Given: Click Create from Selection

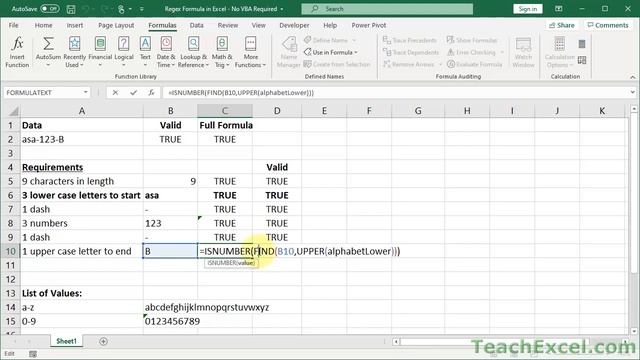Looking at the screenshot, I should (337, 64).
